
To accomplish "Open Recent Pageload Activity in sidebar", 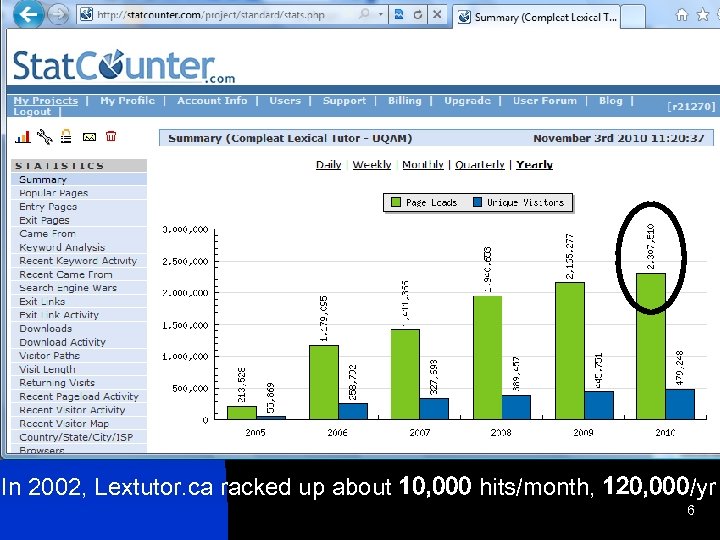I will 79,396.
